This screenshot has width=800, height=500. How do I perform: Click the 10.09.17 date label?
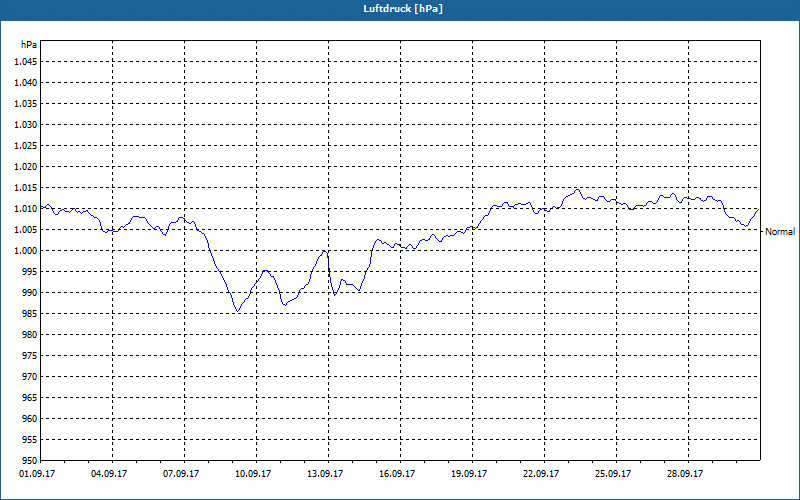point(253,474)
